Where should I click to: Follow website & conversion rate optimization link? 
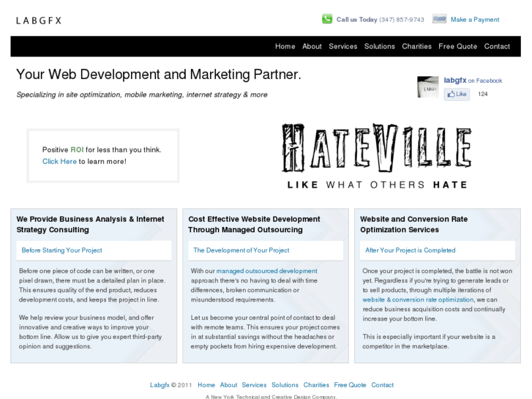(418, 299)
